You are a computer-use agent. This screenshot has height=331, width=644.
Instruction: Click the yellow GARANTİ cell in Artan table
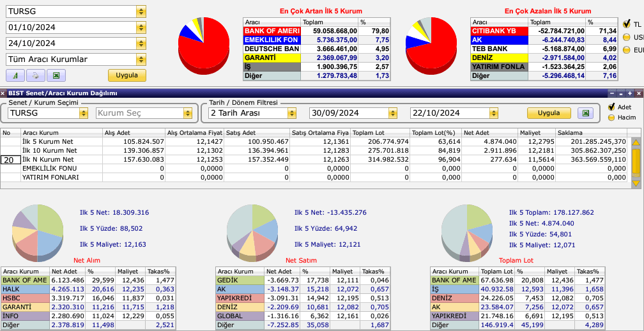pos(272,58)
